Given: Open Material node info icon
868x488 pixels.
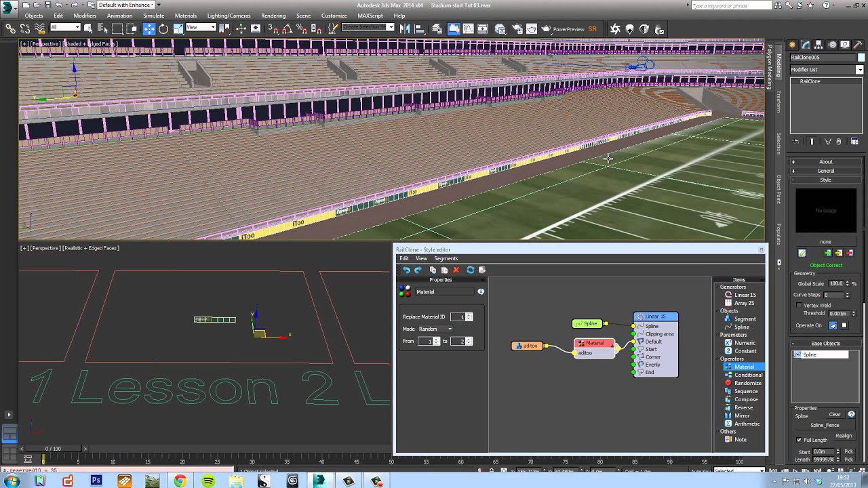Looking at the screenshot, I should [x=481, y=291].
